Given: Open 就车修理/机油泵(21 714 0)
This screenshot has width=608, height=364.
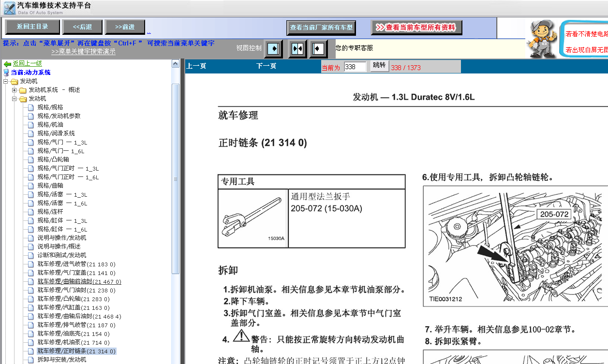Looking at the screenshot, I should [74, 342].
